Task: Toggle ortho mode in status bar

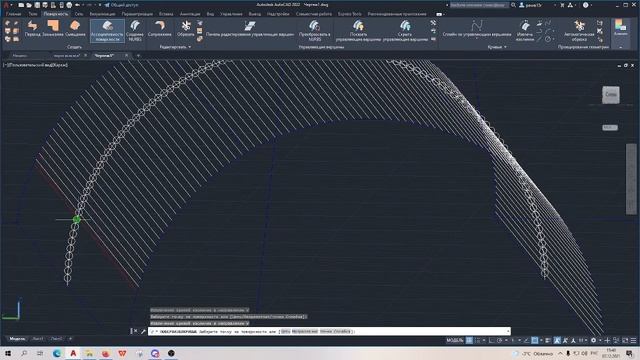Action: click(x=491, y=340)
